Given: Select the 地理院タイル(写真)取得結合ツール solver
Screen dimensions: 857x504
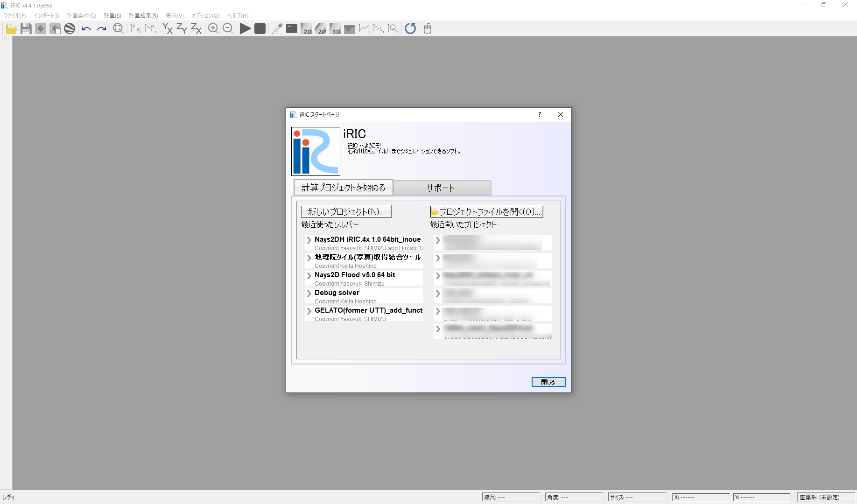Looking at the screenshot, I should [364, 261].
